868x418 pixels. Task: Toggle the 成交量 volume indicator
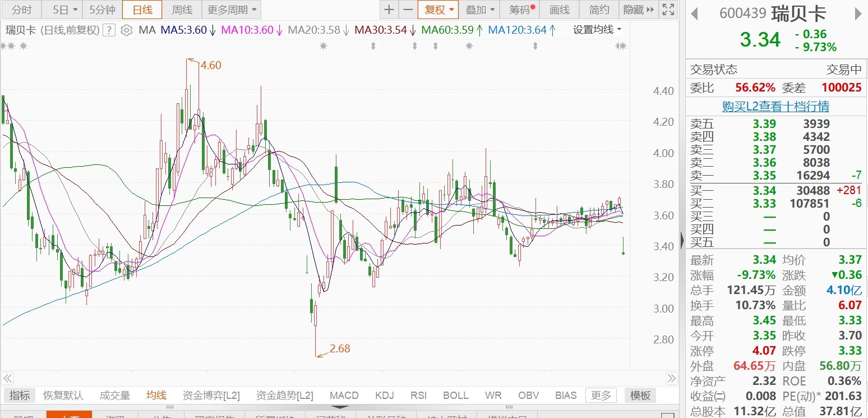tap(114, 395)
